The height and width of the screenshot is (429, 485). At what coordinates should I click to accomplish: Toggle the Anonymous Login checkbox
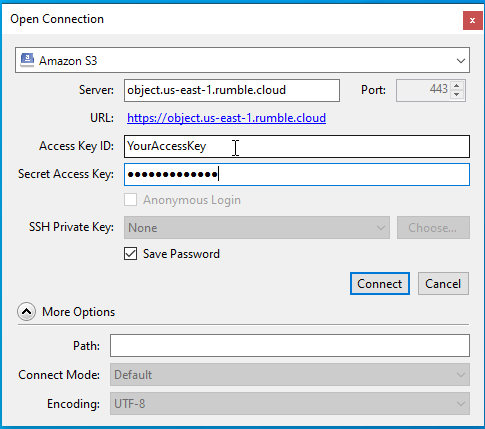(130, 200)
